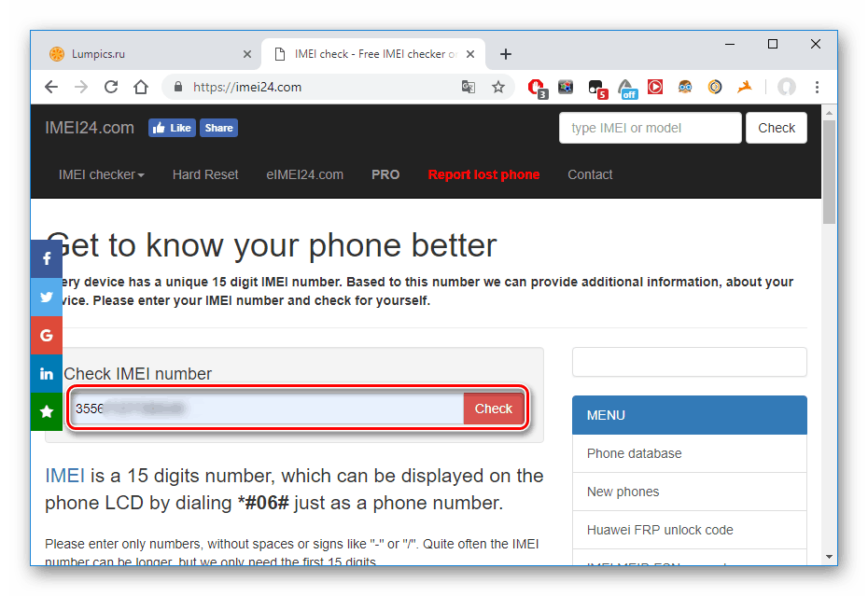The width and height of the screenshot is (868, 596).
Task: Share via the LinkedIn sidebar icon
Action: tap(47, 373)
